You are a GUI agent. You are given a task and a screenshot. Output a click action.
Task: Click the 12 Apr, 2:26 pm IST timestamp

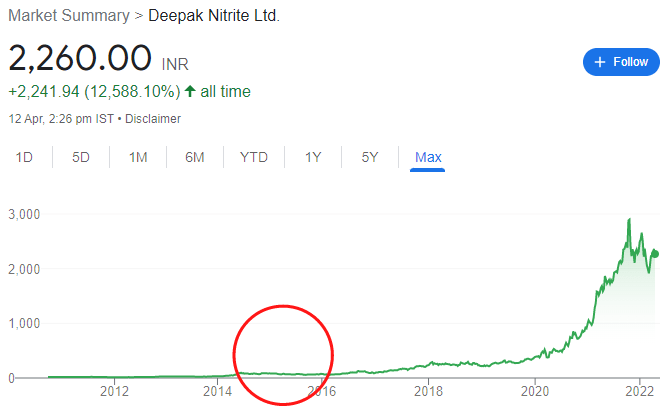point(61,119)
